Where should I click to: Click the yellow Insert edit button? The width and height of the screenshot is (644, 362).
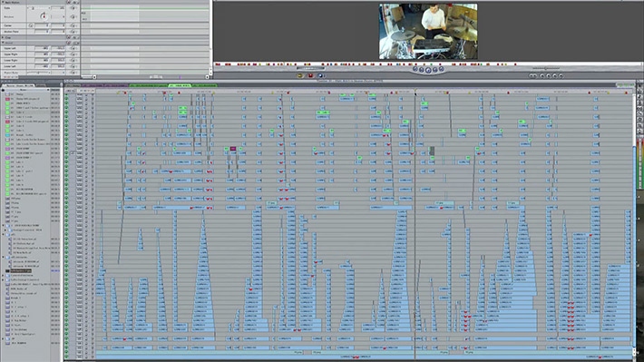(300, 75)
